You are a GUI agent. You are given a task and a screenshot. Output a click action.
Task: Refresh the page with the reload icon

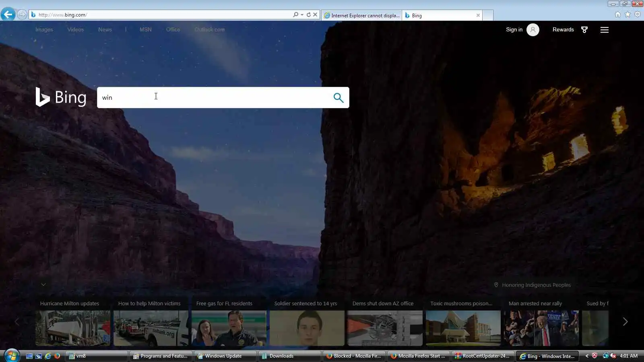click(x=309, y=14)
